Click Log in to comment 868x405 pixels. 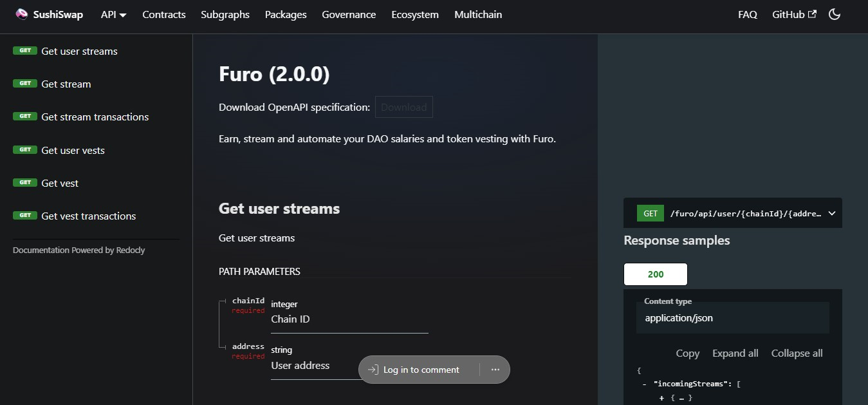click(421, 370)
